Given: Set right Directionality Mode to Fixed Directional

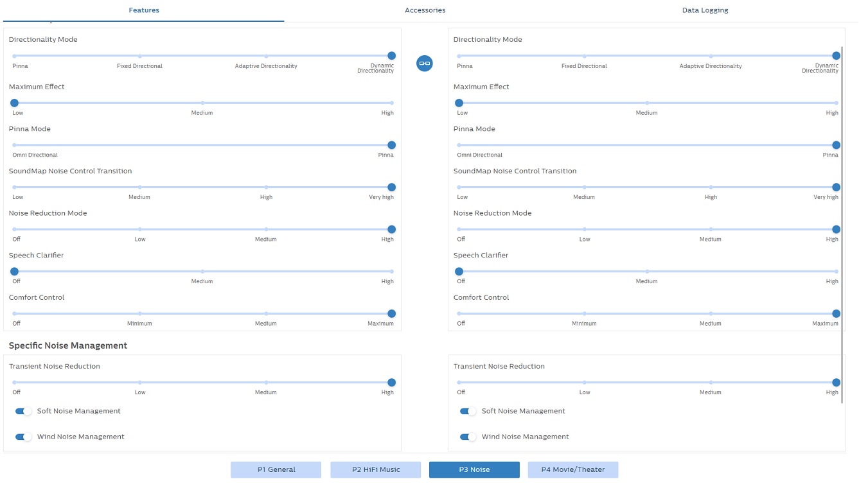Looking at the screenshot, I should pos(584,56).
